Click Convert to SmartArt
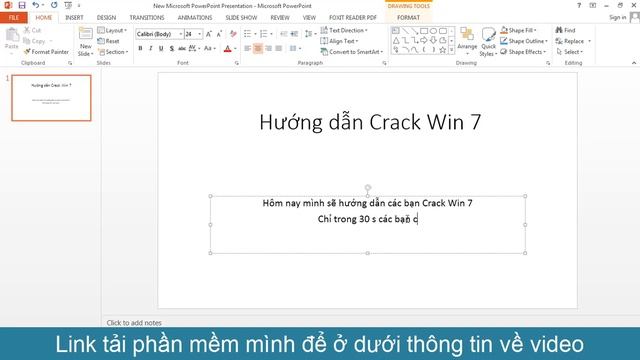The height and width of the screenshot is (360, 640). coord(352,52)
